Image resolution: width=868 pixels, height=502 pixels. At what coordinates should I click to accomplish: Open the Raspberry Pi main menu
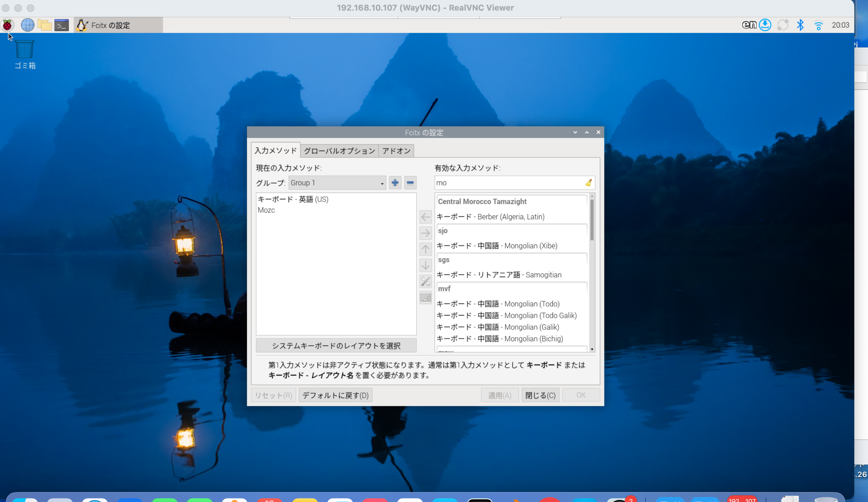point(7,25)
